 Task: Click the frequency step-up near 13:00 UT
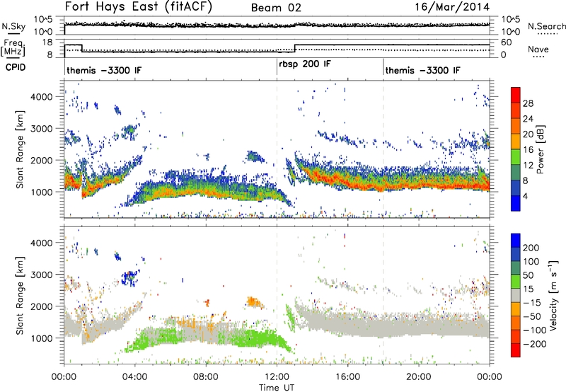coord(294,48)
